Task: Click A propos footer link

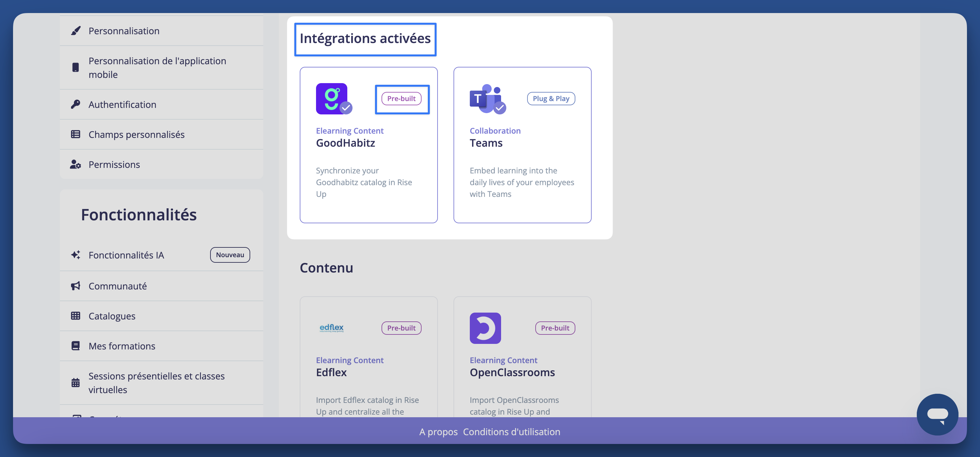Action: (x=438, y=432)
